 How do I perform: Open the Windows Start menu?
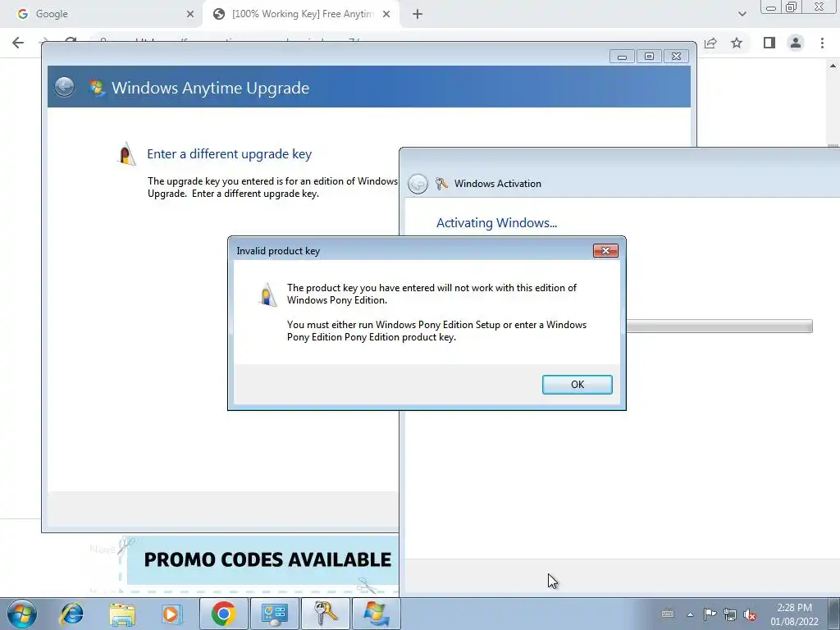[x=21, y=614]
